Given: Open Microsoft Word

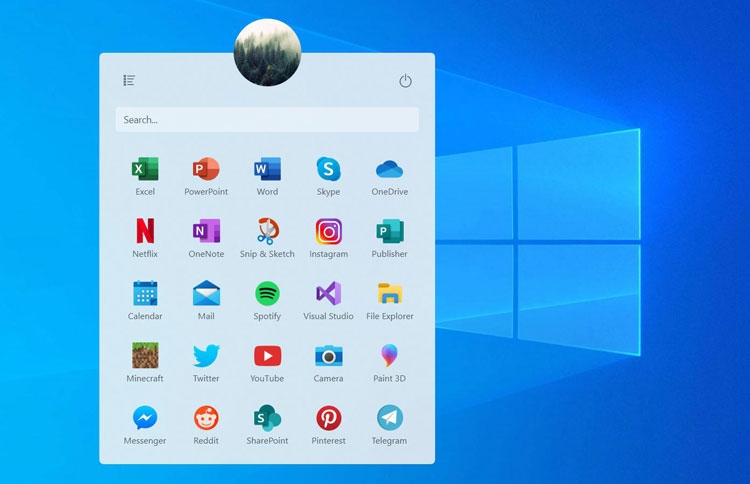Looking at the screenshot, I should point(267,170).
